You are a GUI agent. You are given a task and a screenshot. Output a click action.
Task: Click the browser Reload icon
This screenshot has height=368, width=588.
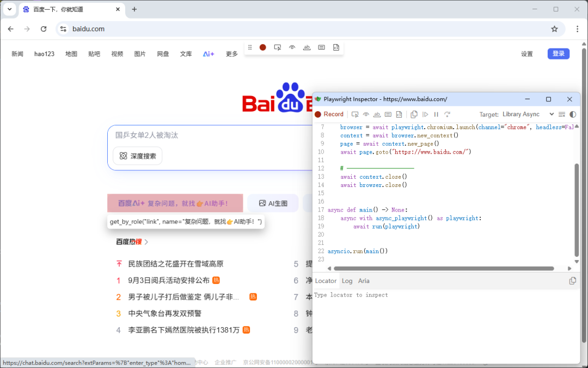[x=44, y=29]
